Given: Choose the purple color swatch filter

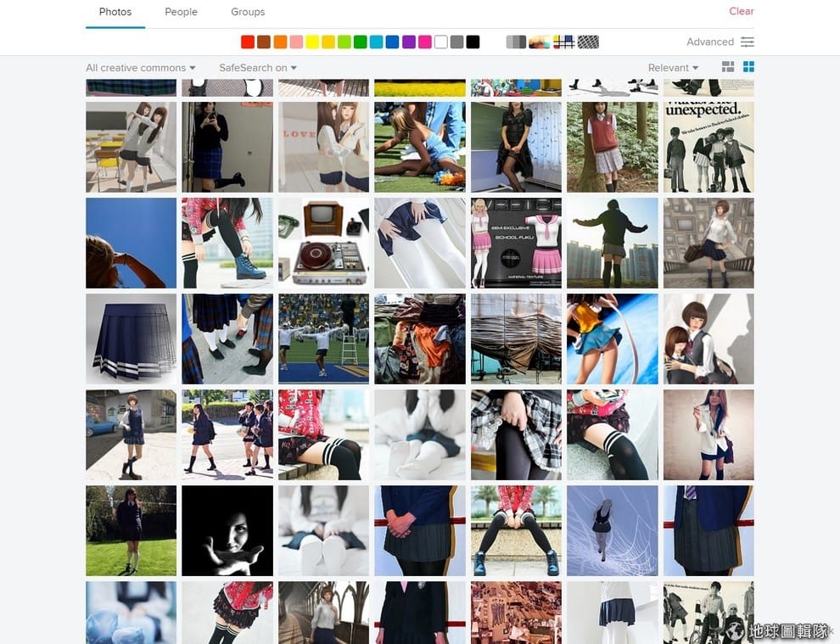Looking at the screenshot, I should pos(409,42).
